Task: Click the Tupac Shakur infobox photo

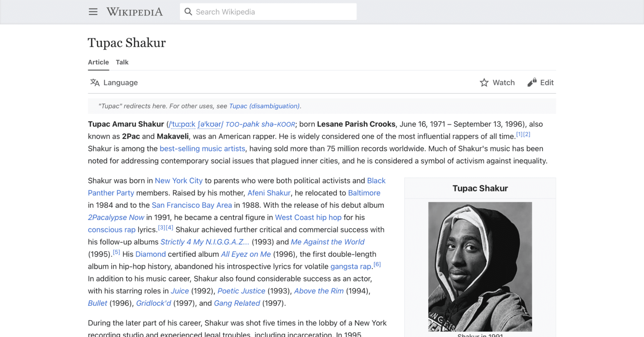Action: (x=480, y=266)
